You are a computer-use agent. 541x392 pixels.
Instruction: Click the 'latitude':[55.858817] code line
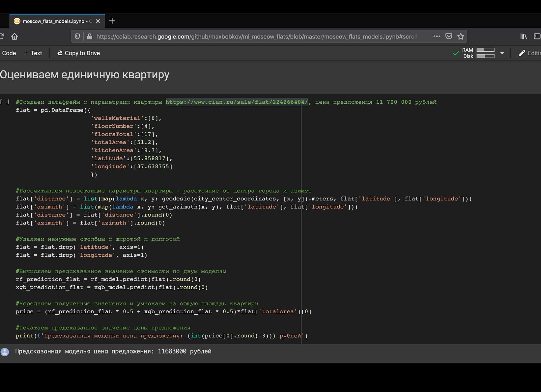coord(132,158)
